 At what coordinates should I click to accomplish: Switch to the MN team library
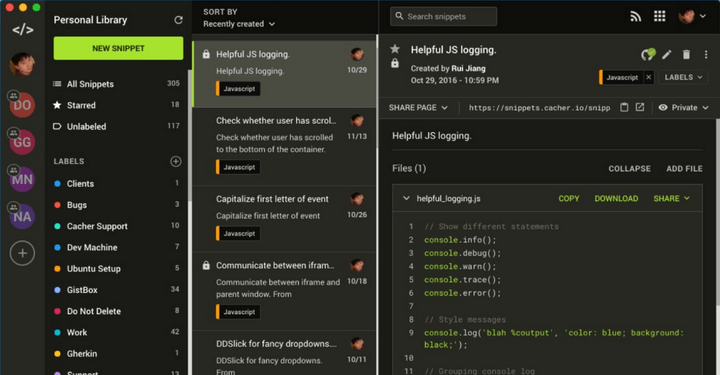point(22,179)
